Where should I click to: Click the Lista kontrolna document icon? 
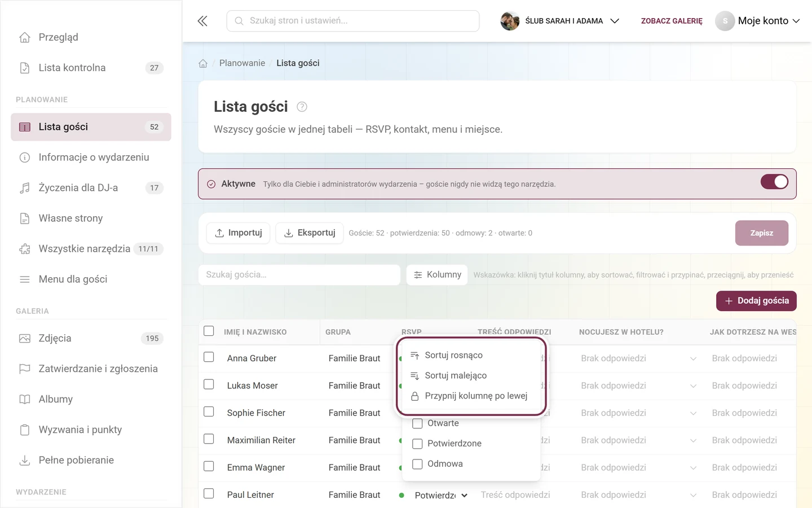[25, 68]
